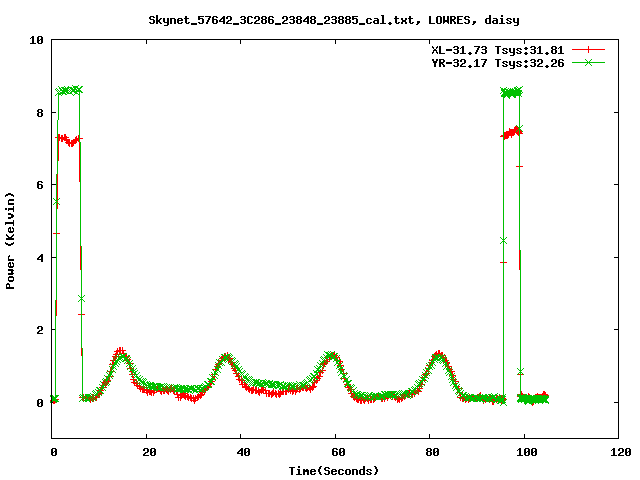The height and width of the screenshot is (480, 640).
Task: Click the signal peak near 15 seconds
Action: tap(120, 354)
